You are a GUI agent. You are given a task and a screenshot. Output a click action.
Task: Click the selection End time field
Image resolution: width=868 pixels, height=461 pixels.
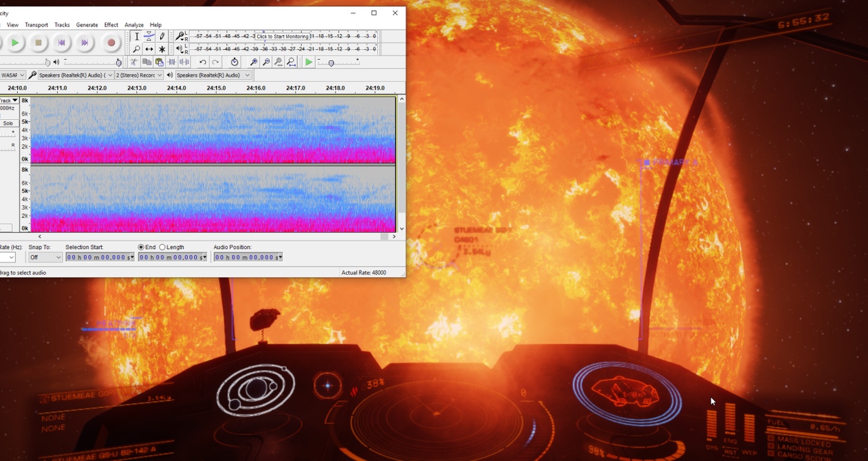tap(172, 258)
